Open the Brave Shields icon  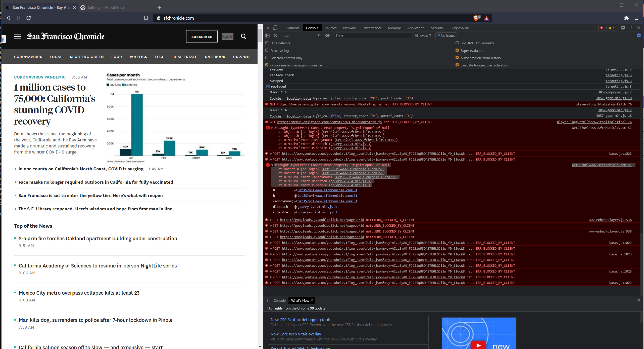pos(476,18)
